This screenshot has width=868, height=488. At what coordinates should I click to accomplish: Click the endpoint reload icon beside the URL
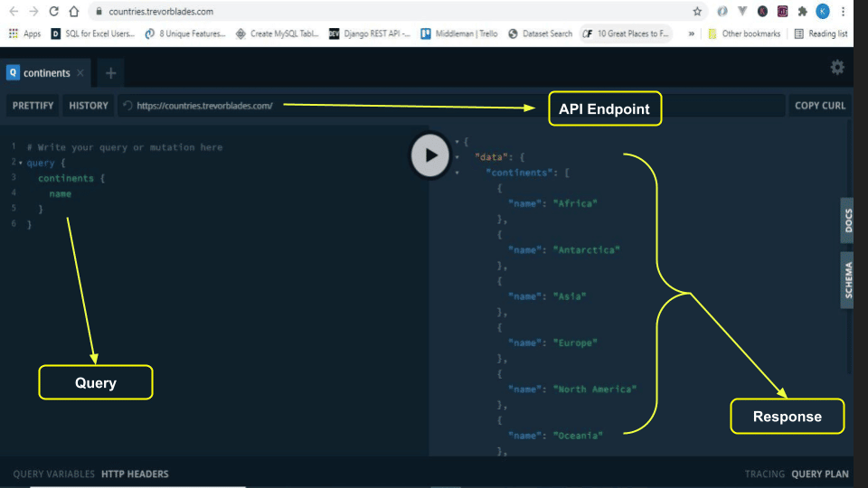click(127, 106)
